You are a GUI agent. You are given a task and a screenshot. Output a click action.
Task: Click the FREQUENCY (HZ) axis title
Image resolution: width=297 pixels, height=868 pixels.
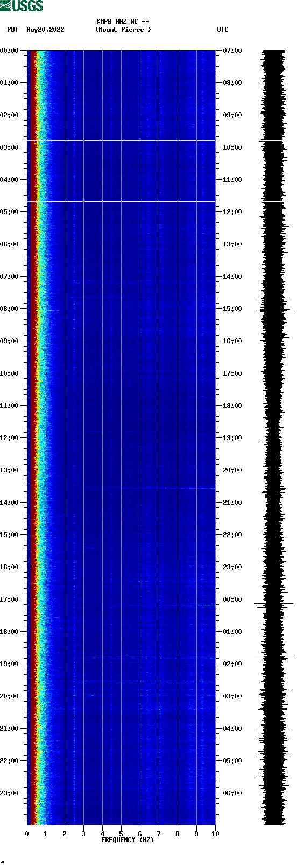[128, 840]
